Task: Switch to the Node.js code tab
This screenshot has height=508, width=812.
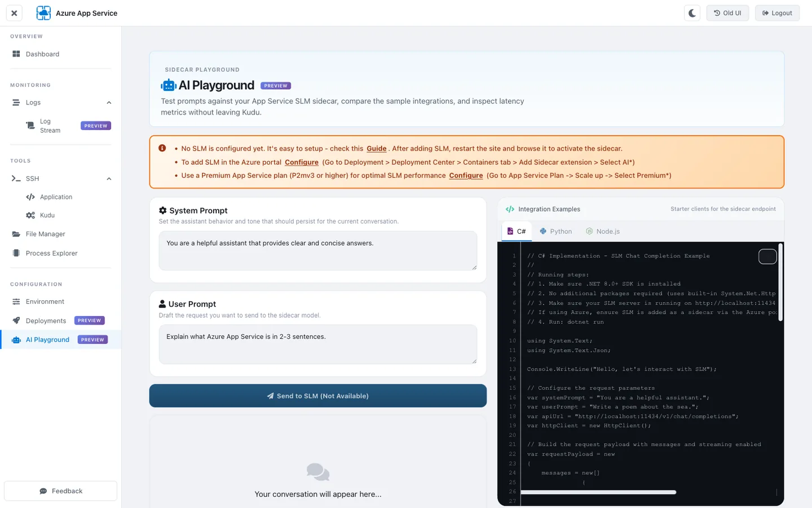Action: (x=603, y=231)
